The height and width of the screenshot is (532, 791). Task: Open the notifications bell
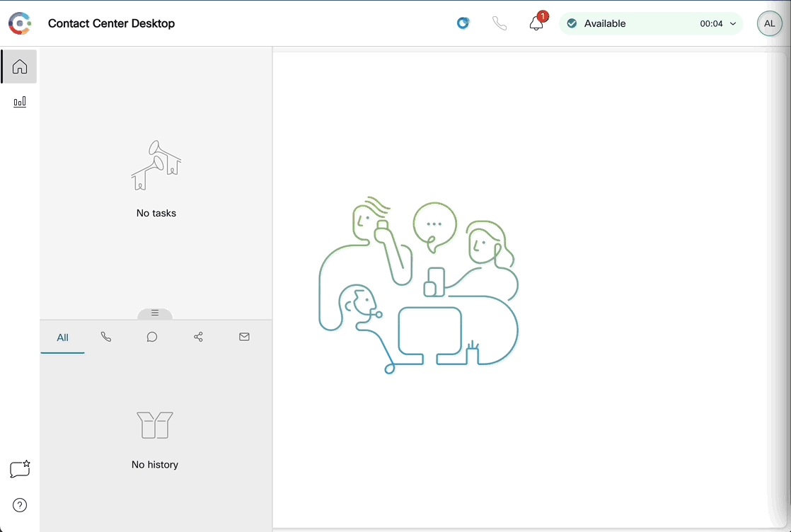point(536,23)
